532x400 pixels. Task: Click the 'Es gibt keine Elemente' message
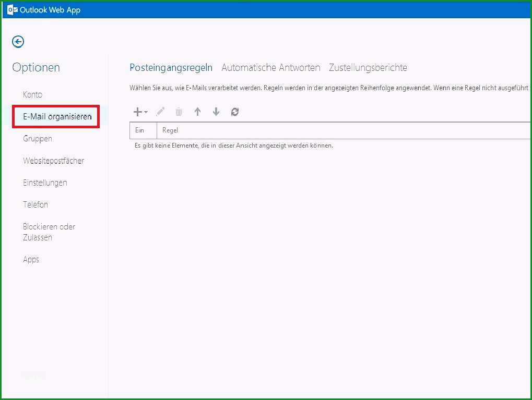click(234, 146)
